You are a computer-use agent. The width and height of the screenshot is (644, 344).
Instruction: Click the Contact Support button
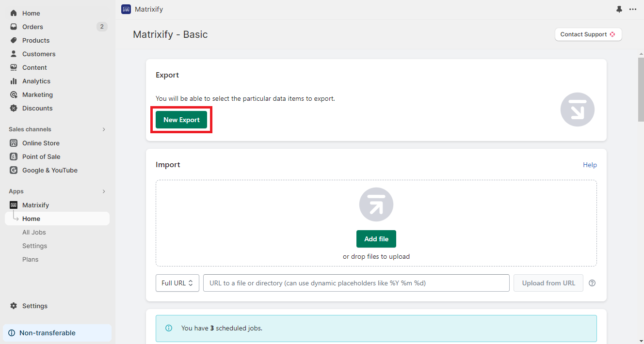(588, 34)
